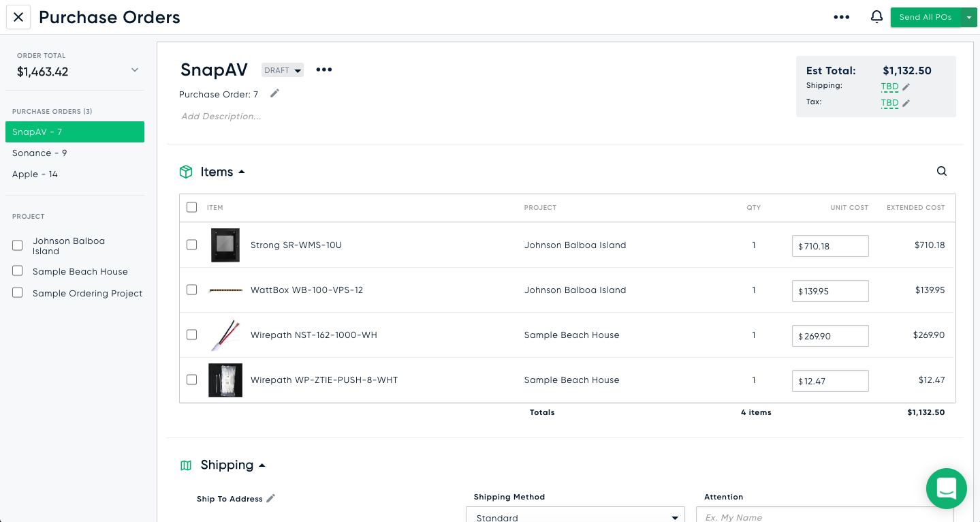Viewport: 980px width, 522px height.
Task: Expand the Order Total chevron
Action: [x=135, y=70]
